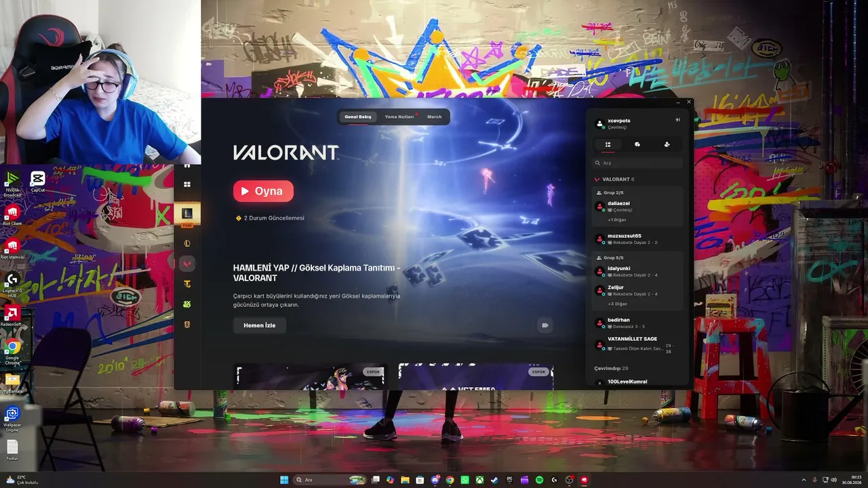This screenshot has height=488, width=868.
Task: Click the video camera icon on the banner
Action: pos(545,325)
